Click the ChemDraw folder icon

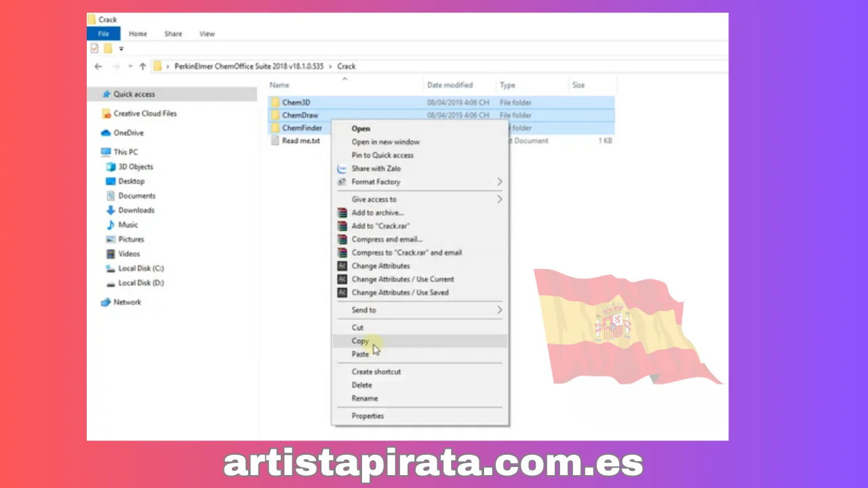tap(275, 115)
